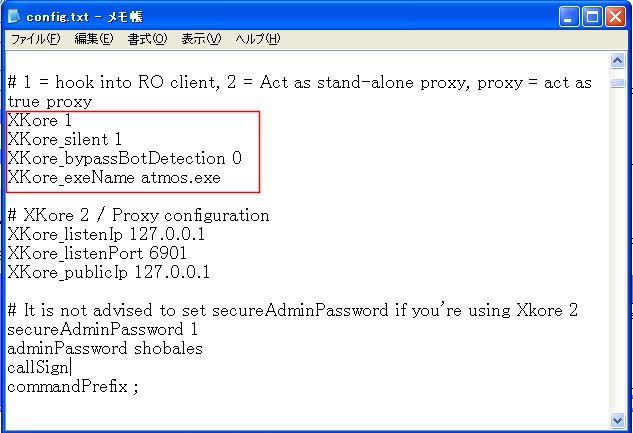633x433 pixels.
Task: Open the ファイル(F) menu
Action: pyautogui.click(x=36, y=39)
